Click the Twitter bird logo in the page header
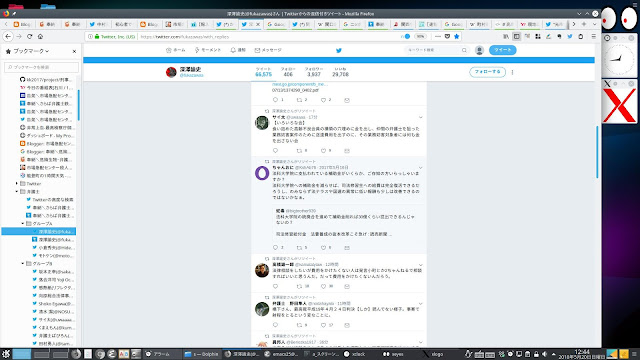This screenshot has width=640, height=360. click(338, 50)
